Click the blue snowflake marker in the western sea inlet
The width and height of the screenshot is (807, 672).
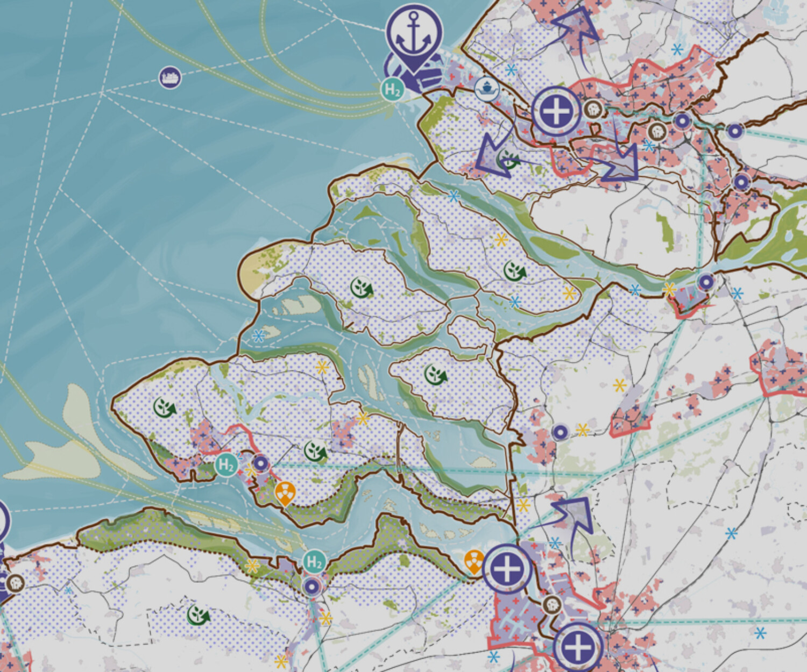[259, 336]
